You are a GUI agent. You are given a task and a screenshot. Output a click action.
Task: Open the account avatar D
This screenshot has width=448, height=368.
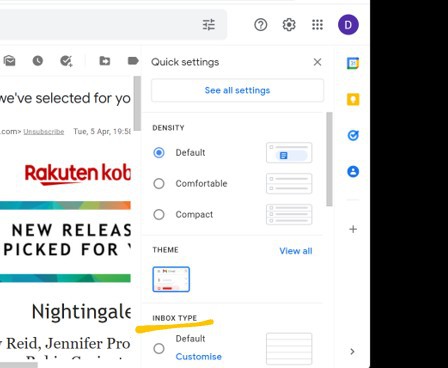pyautogui.click(x=348, y=25)
